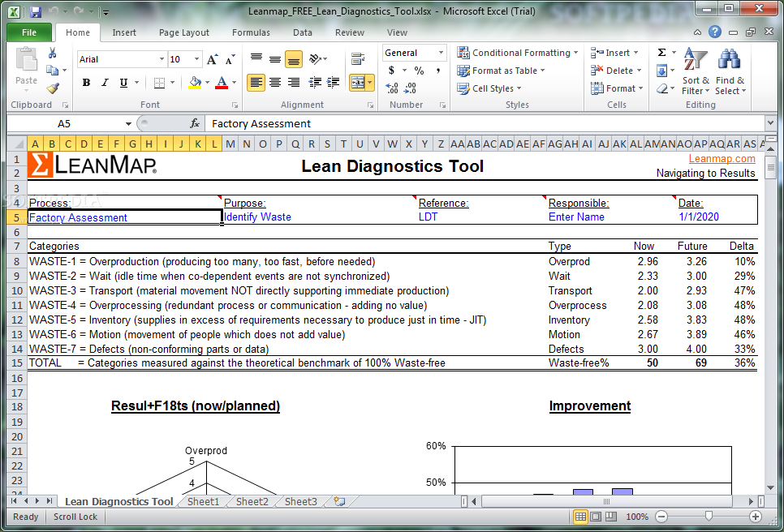This screenshot has height=532, width=784.
Task: Click the red Font Color swatch
Action: (x=222, y=83)
